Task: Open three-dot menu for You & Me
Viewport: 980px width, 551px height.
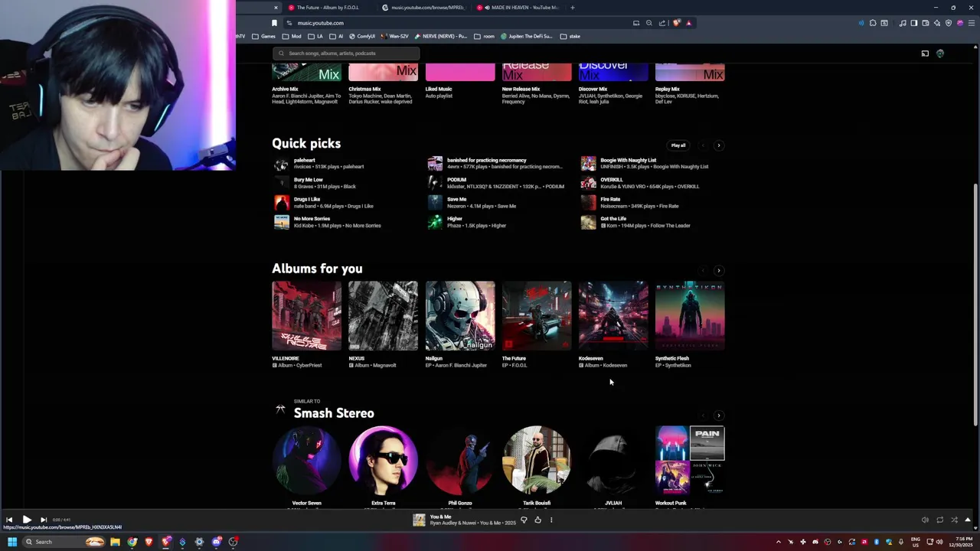Action: point(551,520)
